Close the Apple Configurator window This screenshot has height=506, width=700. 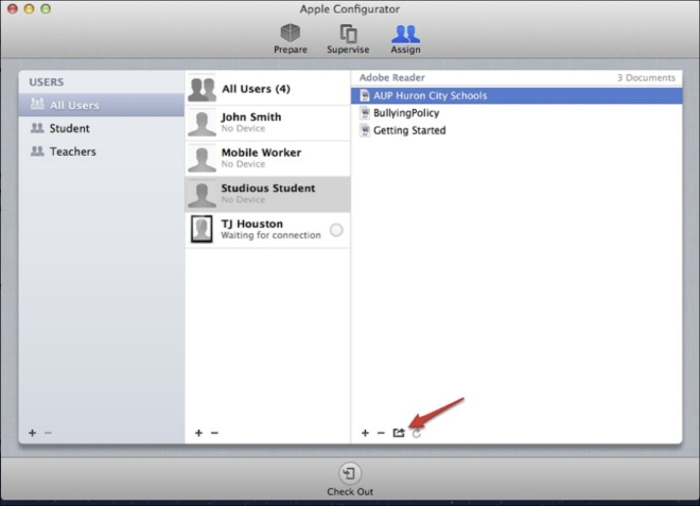click(12, 8)
